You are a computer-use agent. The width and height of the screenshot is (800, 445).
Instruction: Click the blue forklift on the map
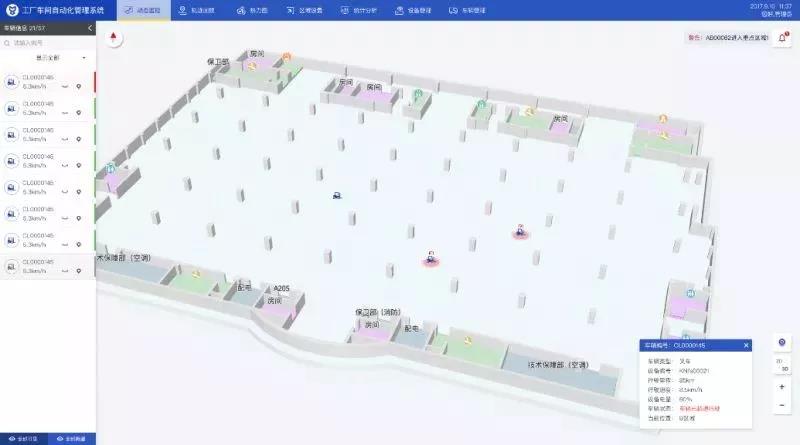pyautogui.click(x=337, y=195)
